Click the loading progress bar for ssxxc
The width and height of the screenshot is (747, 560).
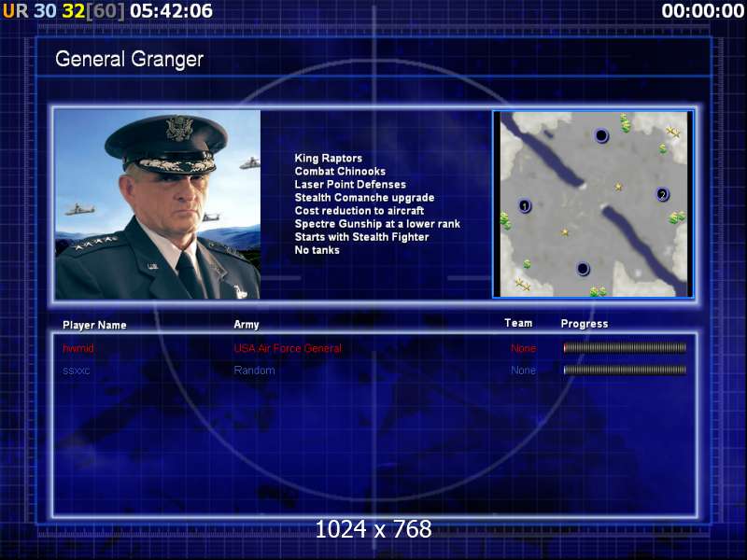tap(625, 370)
